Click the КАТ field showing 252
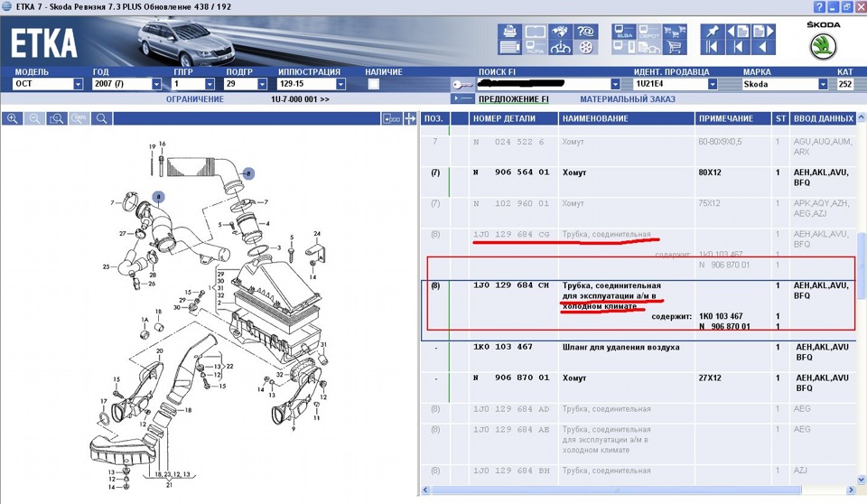This screenshot has width=867, height=504. pos(845,84)
